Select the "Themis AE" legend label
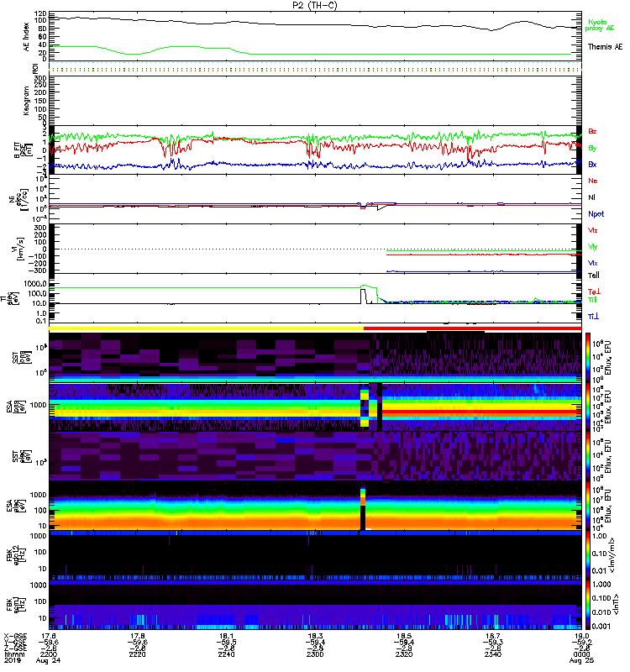The image size is (630, 672). 605,47
